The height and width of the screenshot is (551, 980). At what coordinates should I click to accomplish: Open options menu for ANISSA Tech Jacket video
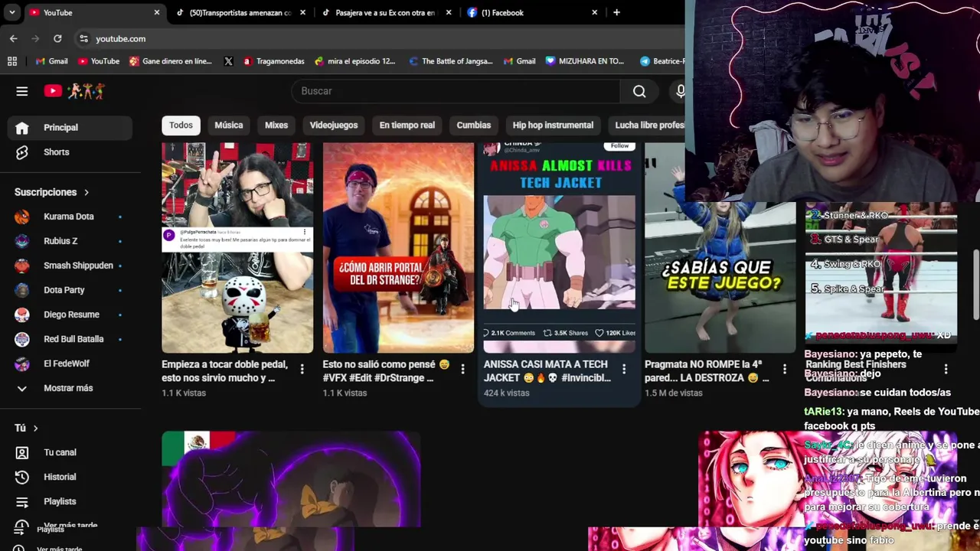[x=624, y=370]
